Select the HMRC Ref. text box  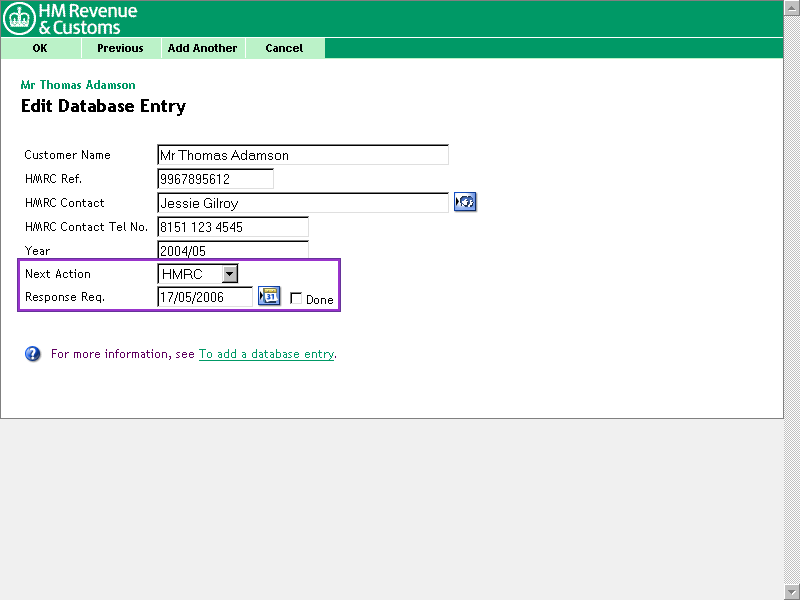(215, 179)
